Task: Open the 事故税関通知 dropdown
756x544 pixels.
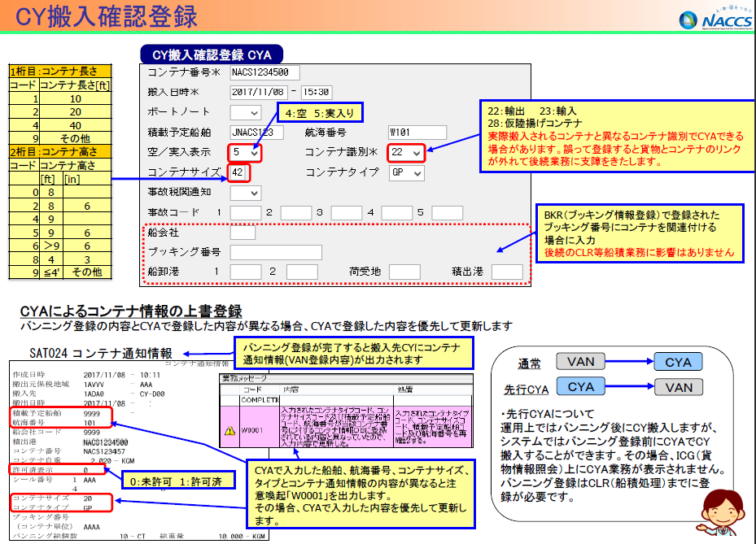Action: click(x=246, y=193)
